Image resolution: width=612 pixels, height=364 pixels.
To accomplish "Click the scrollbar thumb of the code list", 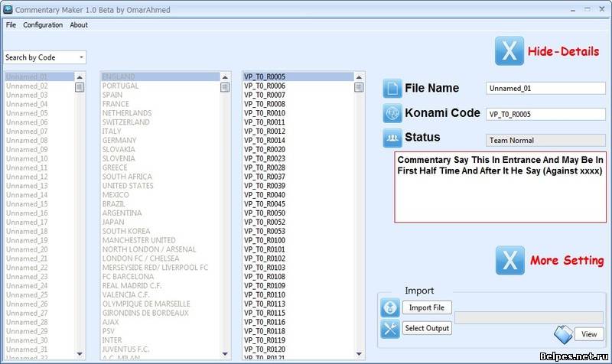I will point(359,87).
